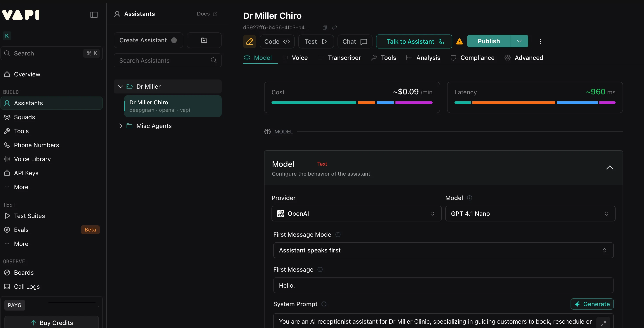This screenshot has width=644, height=328.
Task: Expand the system prompt editor icon
Action: [x=603, y=323]
